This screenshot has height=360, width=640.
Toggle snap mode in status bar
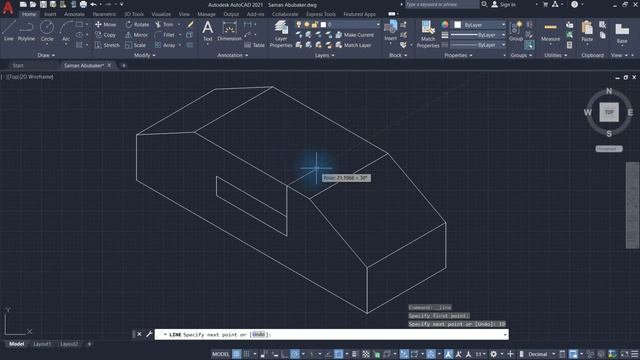click(x=247, y=354)
